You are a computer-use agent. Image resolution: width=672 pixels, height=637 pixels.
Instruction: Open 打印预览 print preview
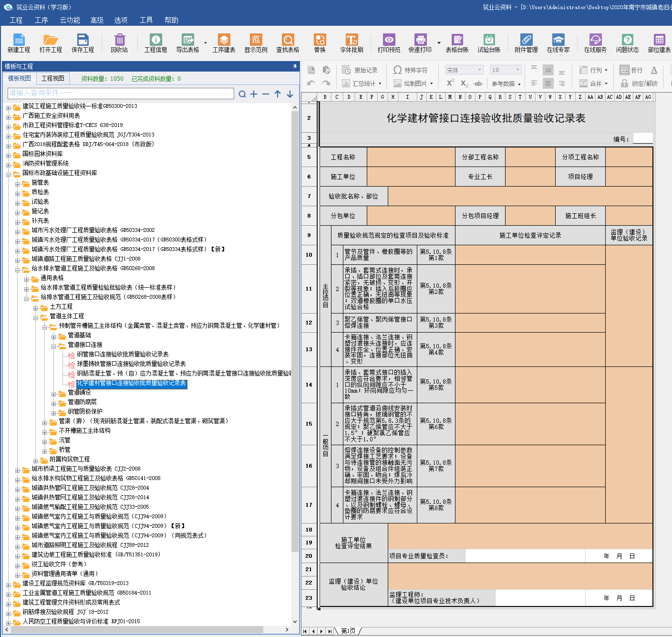tap(389, 43)
